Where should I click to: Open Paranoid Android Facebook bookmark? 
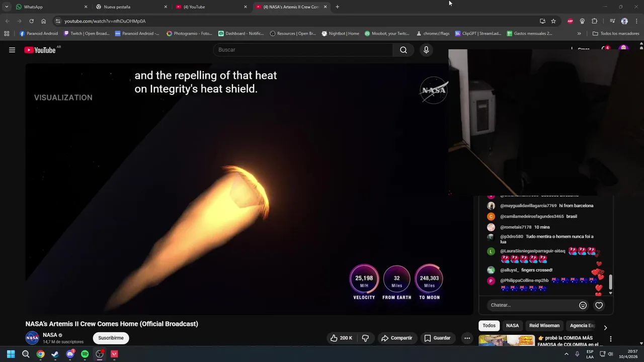[39, 34]
